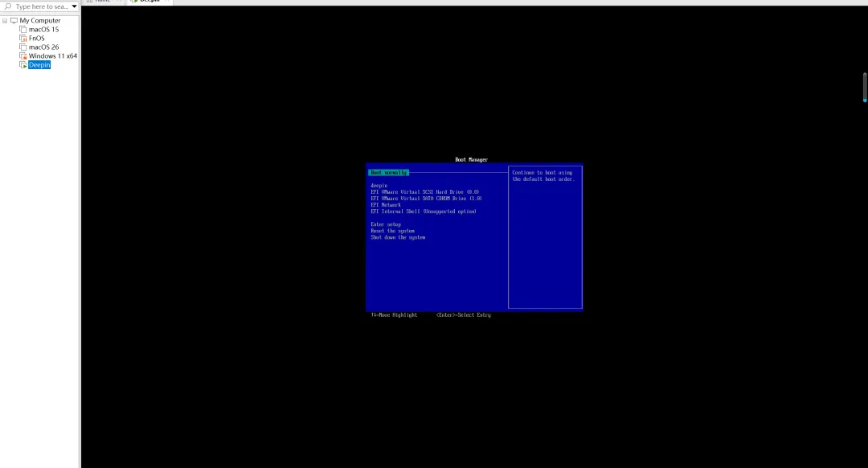Select the My Computer monitor icon
Viewport: 868px width, 468px height.
(14, 20)
